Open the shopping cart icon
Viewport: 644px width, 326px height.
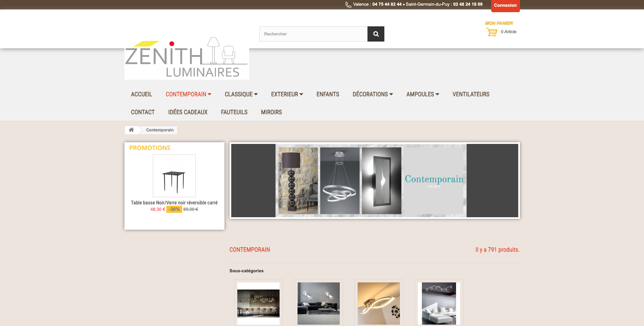(492, 32)
